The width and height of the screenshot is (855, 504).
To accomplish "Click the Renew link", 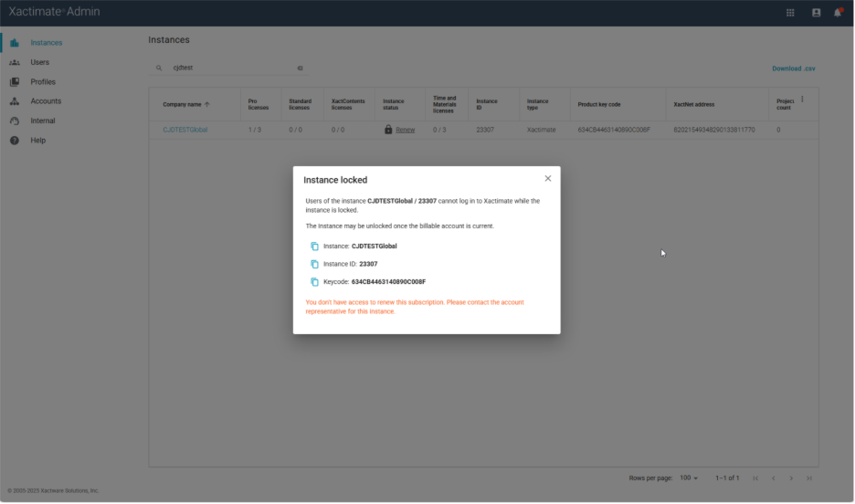I will pyautogui.click(x=405, y=130).
